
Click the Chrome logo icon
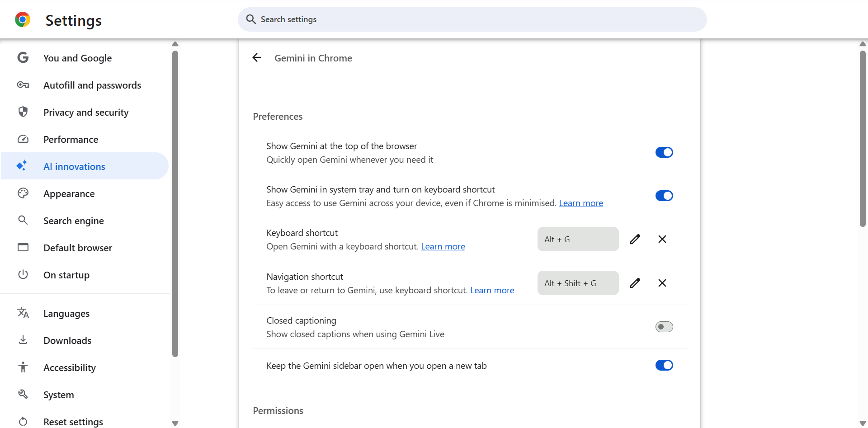coord(23,19)
